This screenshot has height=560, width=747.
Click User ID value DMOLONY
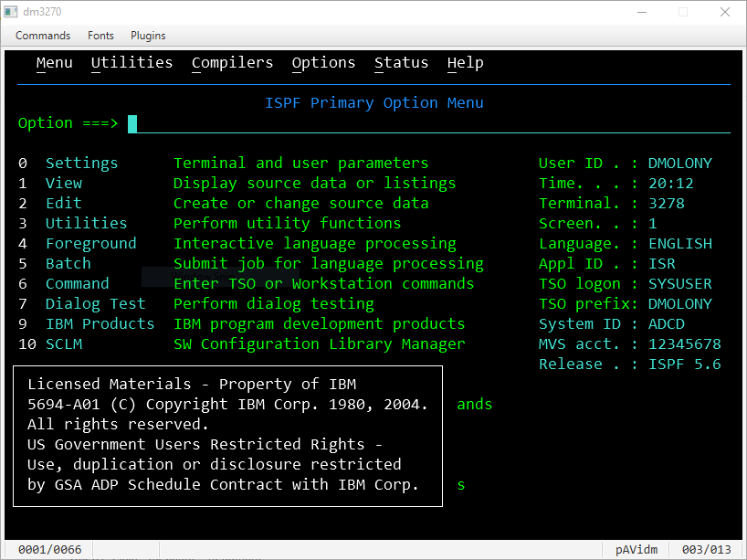(679, 164)
